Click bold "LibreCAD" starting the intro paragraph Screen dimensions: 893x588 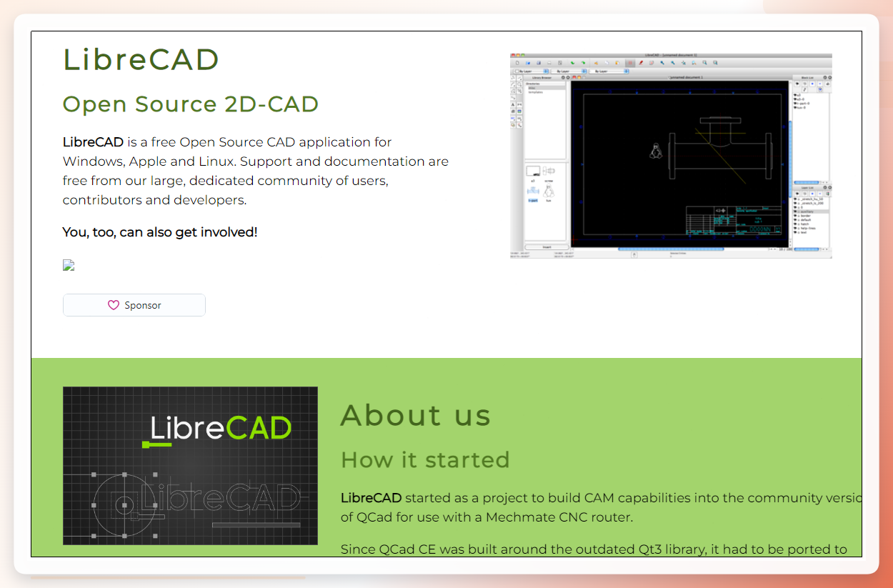93,142
